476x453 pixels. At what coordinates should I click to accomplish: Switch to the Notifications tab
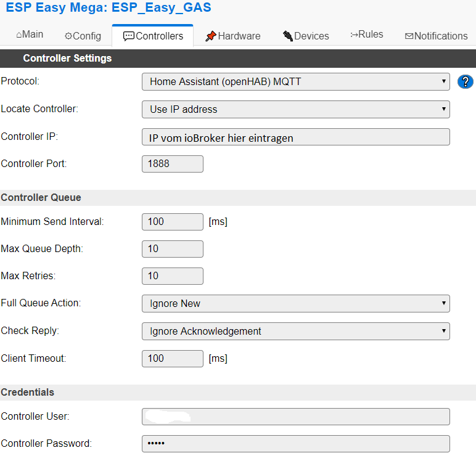click(436, 36)
